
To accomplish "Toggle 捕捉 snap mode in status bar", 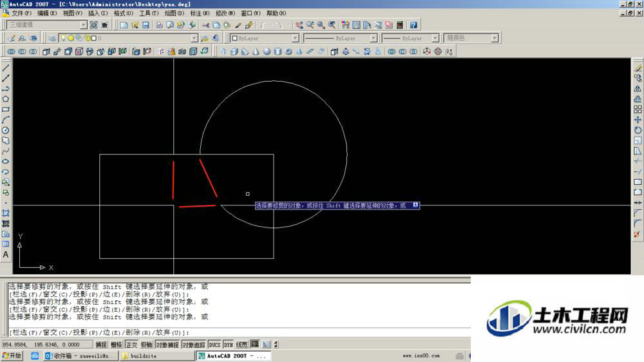I will point(101,345).
